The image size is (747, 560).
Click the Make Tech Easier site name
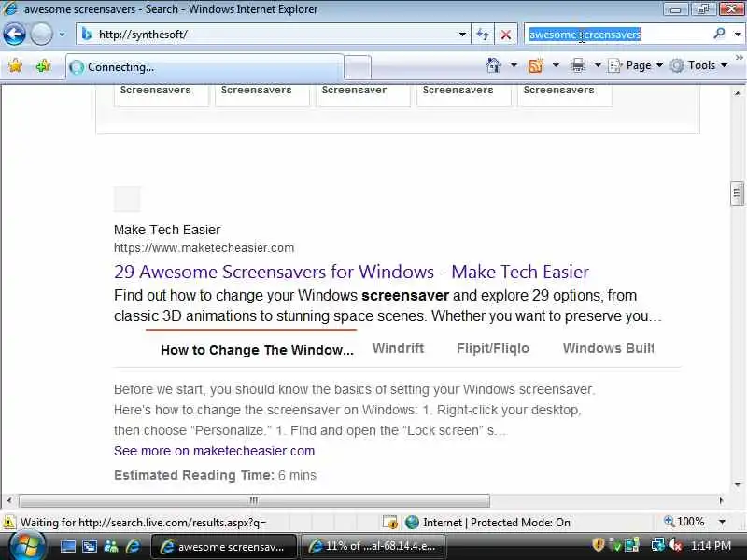click(x=167, y=230)
